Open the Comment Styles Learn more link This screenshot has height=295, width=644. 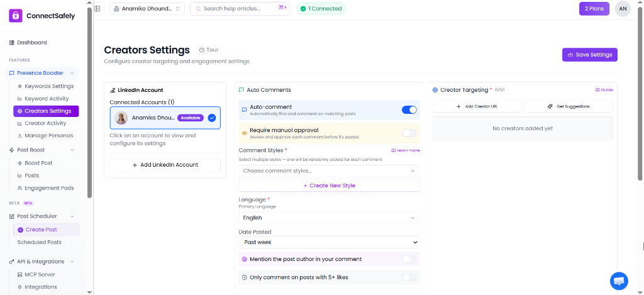(406, 151)
